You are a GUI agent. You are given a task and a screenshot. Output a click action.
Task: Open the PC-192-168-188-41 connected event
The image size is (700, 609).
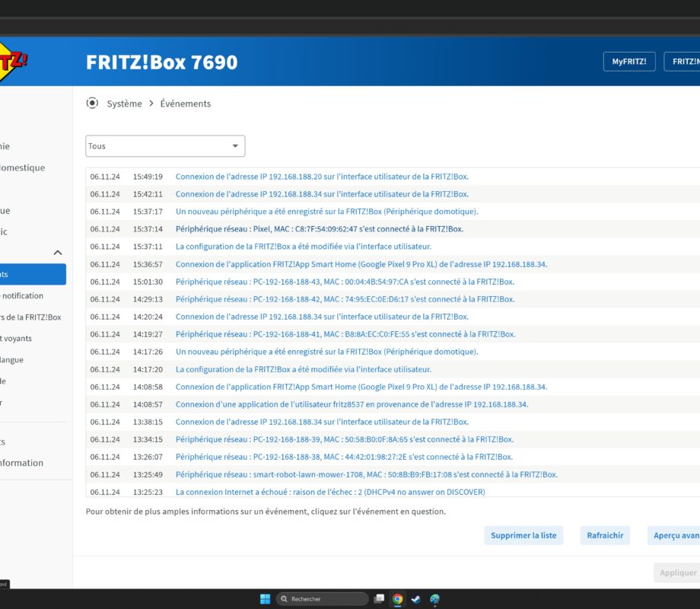pos(345,333)
